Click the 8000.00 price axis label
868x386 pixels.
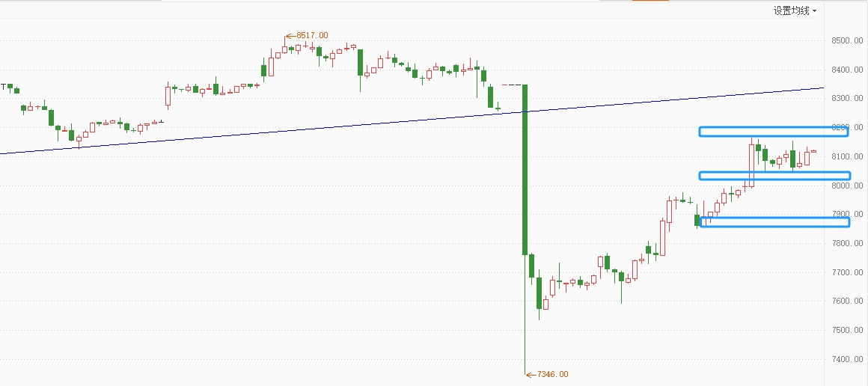[846, 186]
